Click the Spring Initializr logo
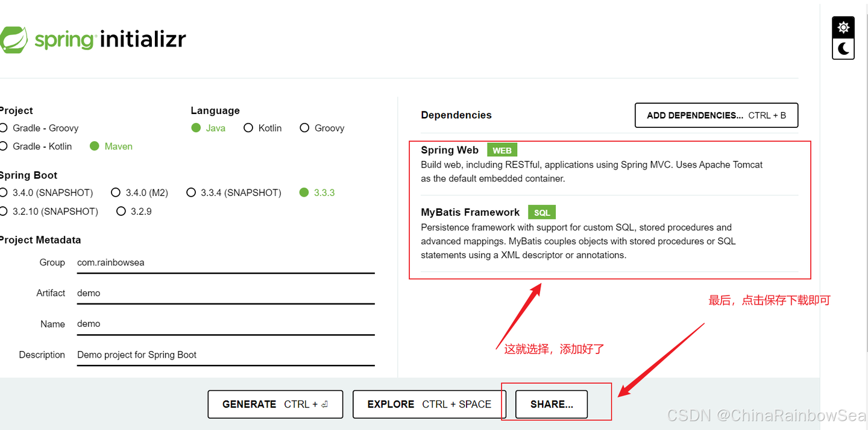This screenshot has width=868, height=430. coord(94,37)
